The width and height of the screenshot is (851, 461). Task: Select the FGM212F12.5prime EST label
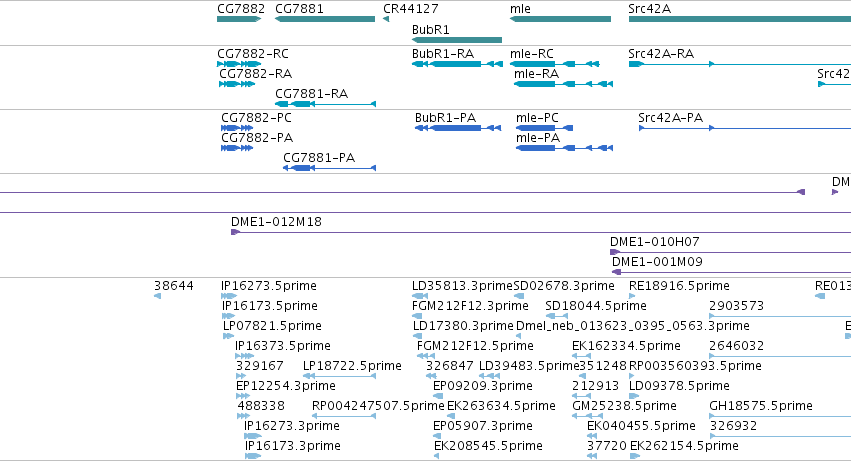[475, 346]
